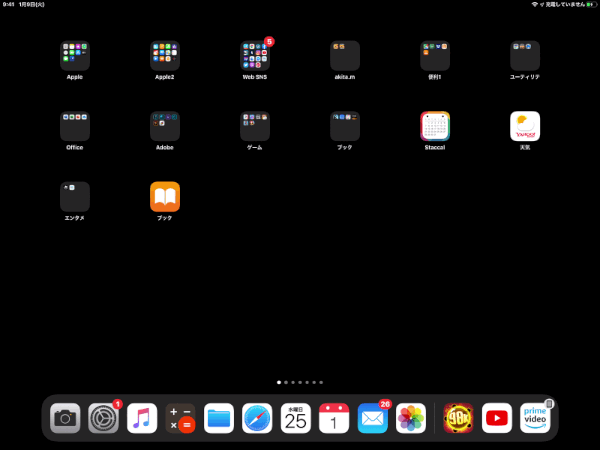Open the orange Books app icon
Screen dimensions: 600x450
pyautogui.click(x=165, y=196)
